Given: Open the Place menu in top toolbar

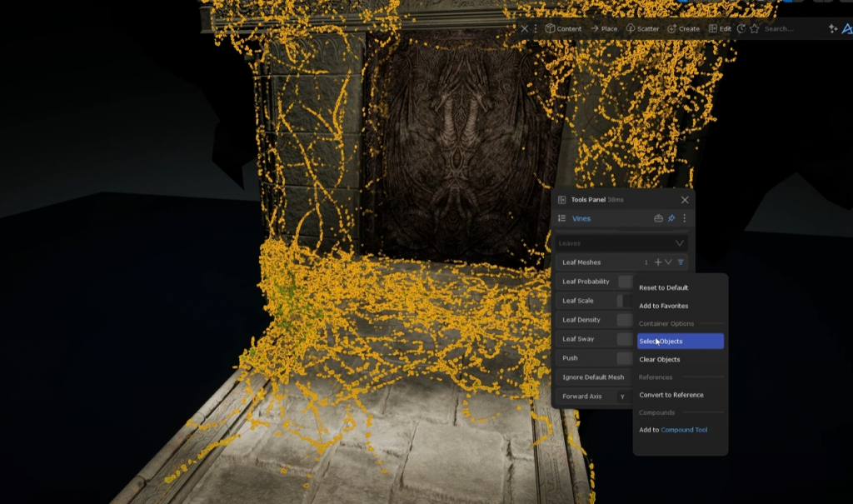Looking at the screenshot, I should click(604, 28).
